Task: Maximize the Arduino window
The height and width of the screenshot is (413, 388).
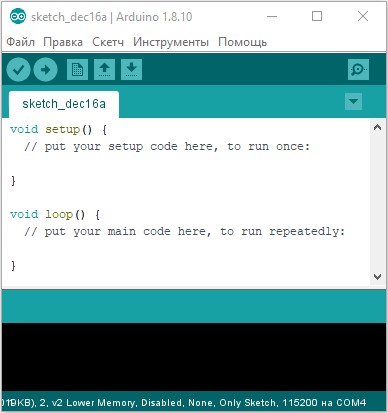Action: pyautogui.click(x=317, y=16)
